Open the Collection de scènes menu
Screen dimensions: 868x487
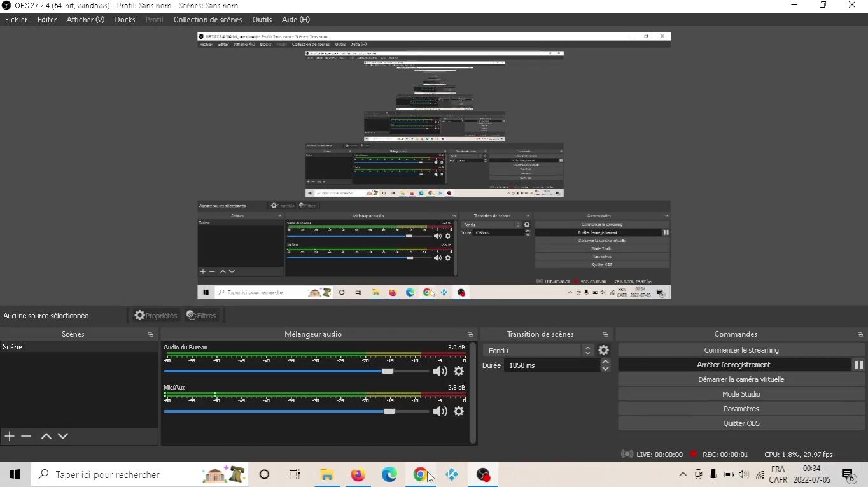tap(207, 20)
